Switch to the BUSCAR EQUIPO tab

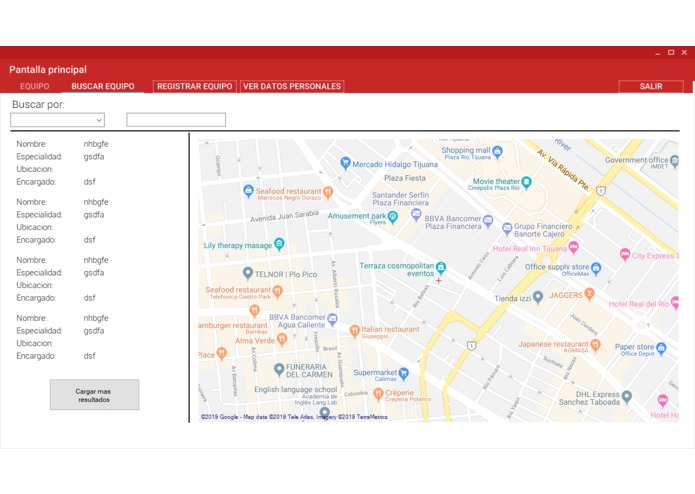coord(103,86)
